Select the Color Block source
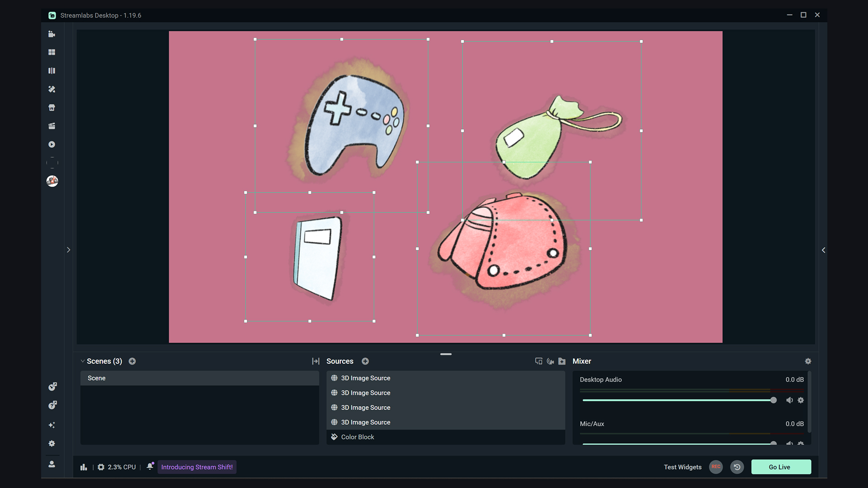Viewport: 868px width, 488px height. (446, 437)
